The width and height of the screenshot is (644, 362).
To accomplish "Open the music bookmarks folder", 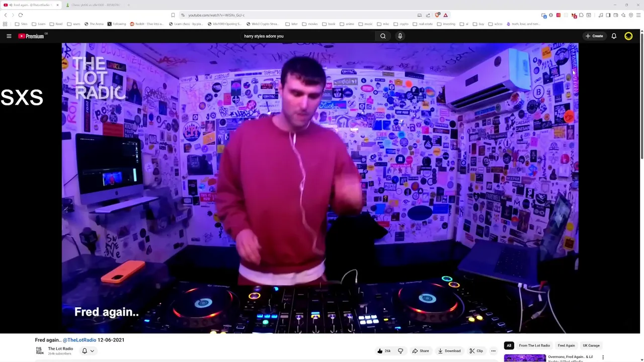I will [366, 24].
